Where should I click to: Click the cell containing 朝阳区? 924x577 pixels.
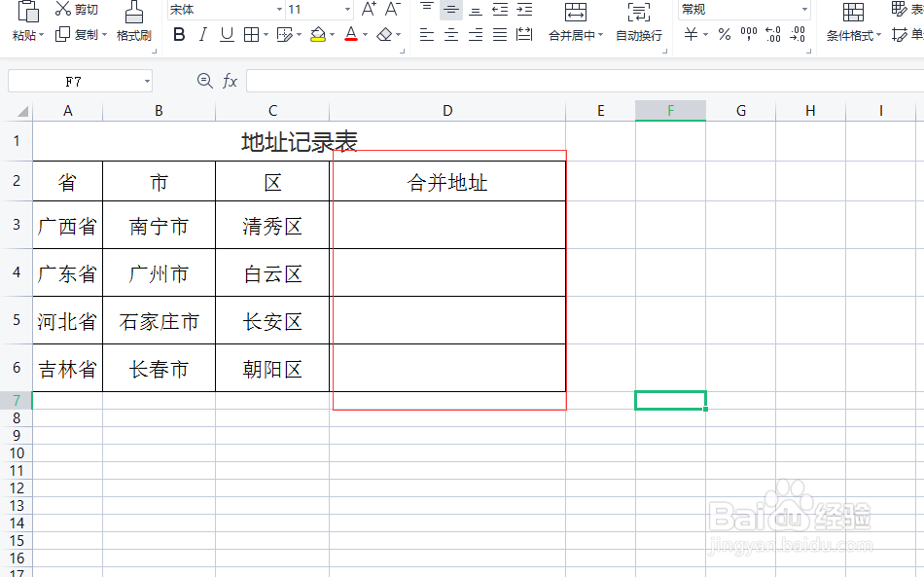272,369
